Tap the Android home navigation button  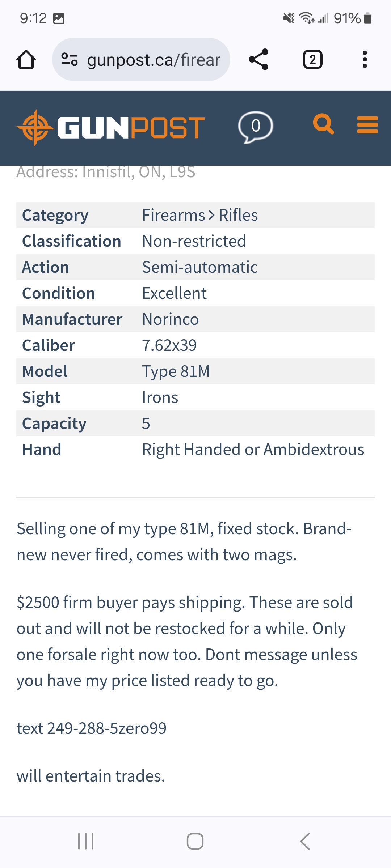tap(195, 841)
